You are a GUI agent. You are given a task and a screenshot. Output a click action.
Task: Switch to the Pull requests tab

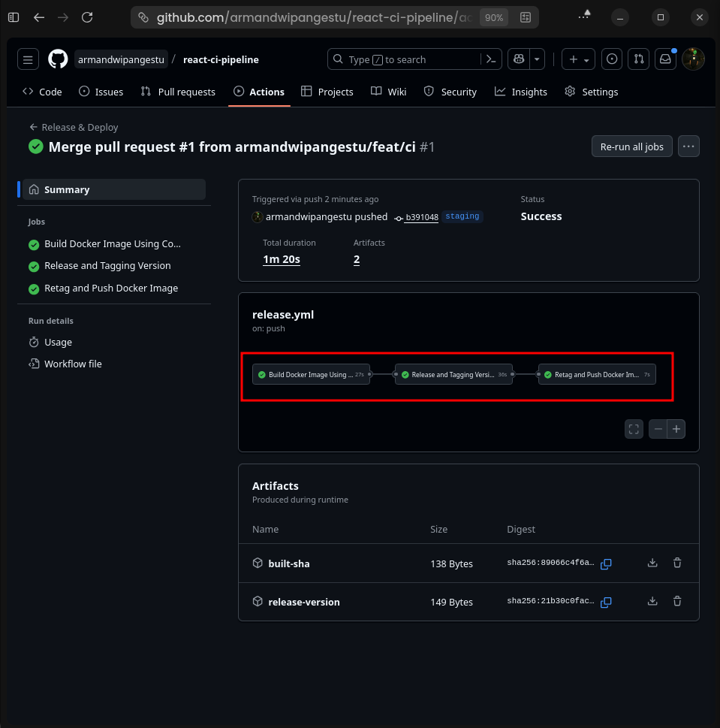point(178,92)
